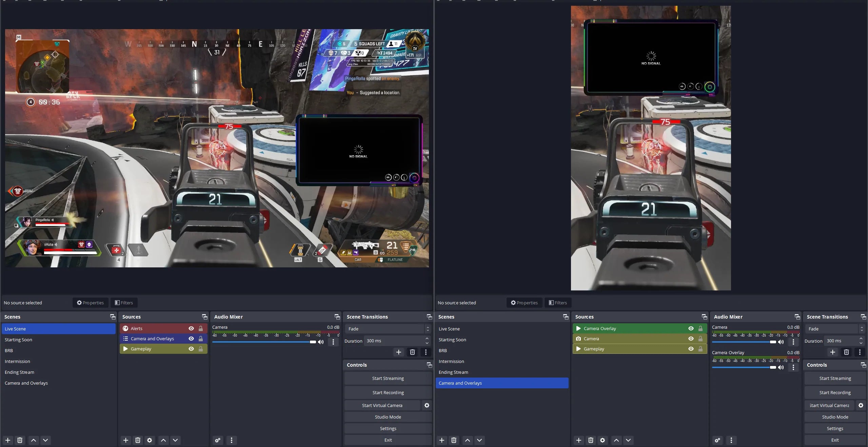
Task: Move source down in left Sources panel
Action: (175, 440)
